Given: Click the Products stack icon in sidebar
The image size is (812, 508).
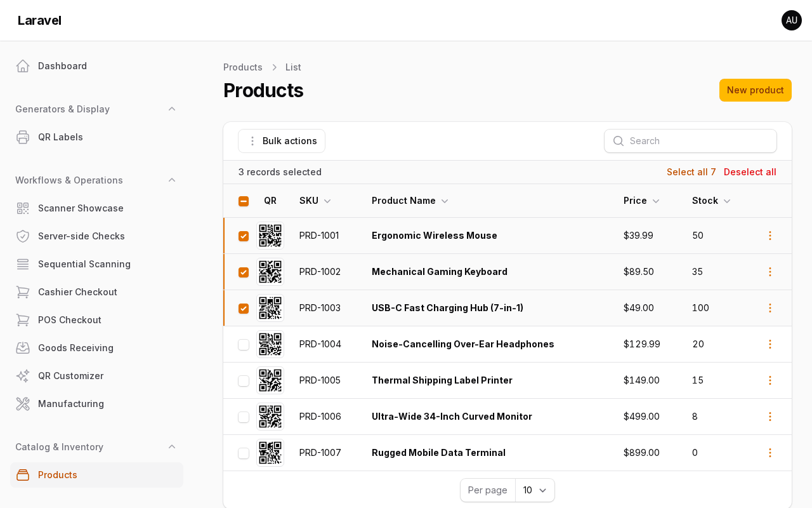Looking at the screenshot, I should click(23, 475).
